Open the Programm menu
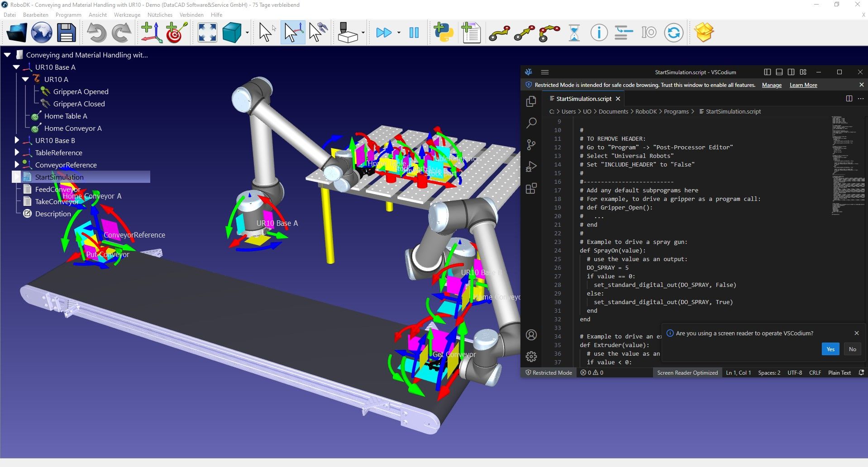This screenshot has width=868, height=467. (x=68, y=15)
